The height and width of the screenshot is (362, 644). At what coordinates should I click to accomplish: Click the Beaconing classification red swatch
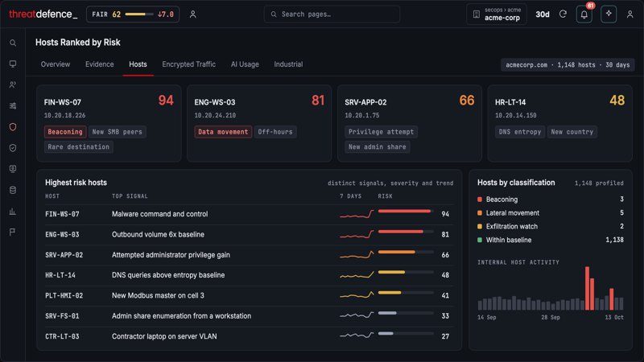(480, 200)
